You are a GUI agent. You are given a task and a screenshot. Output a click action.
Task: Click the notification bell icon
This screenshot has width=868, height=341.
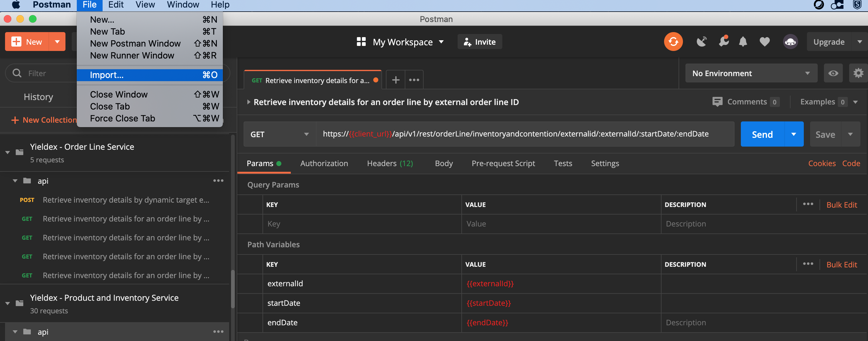click(x=742, y=42)
